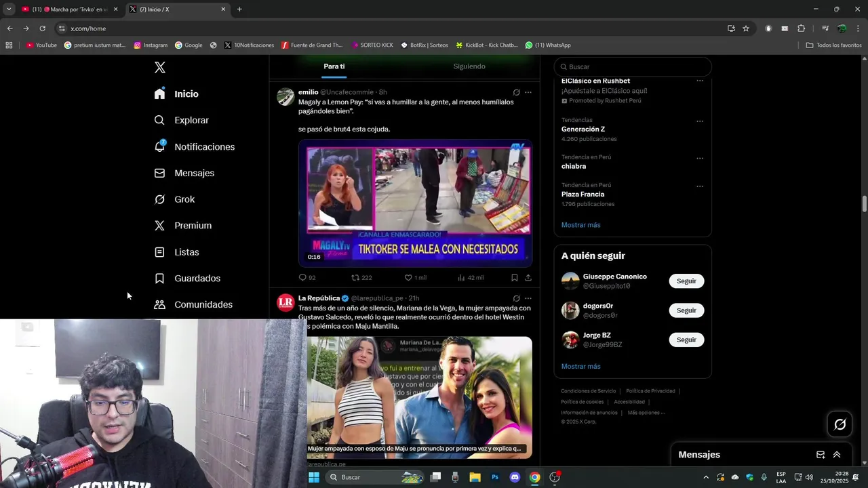
Task: Click Mostrar más under A quién seguir
Action: 580,367
